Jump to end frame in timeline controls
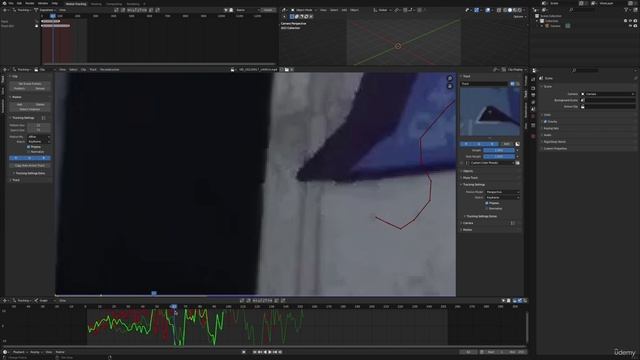 (280, 352)
